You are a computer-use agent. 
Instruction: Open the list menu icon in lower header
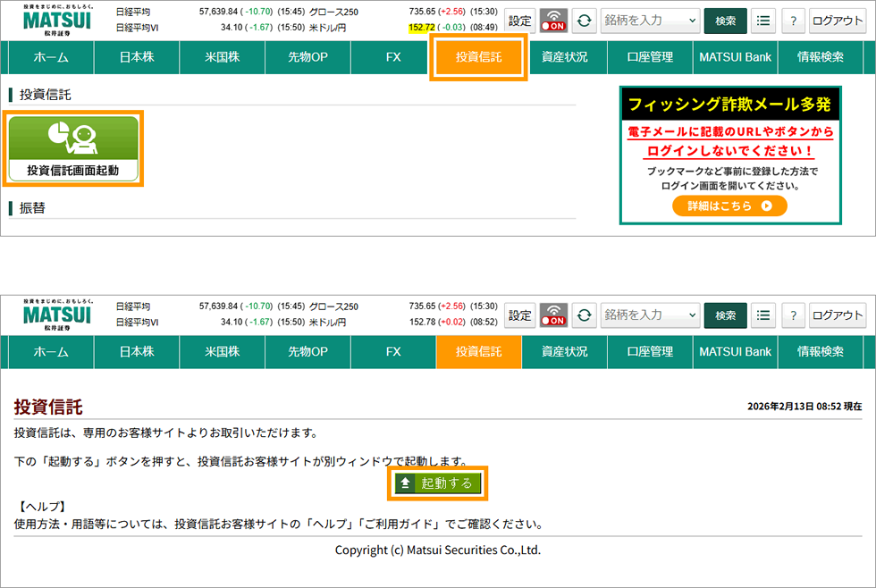click(x=762, y=315)
